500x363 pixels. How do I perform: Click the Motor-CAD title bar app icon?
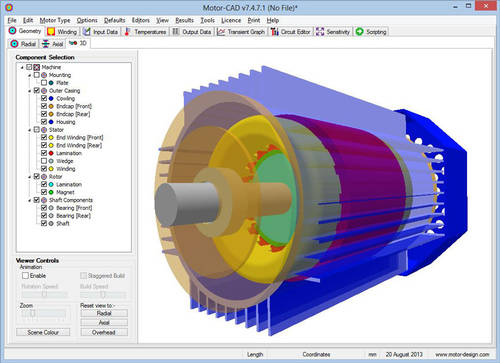[x=9, y=7]
